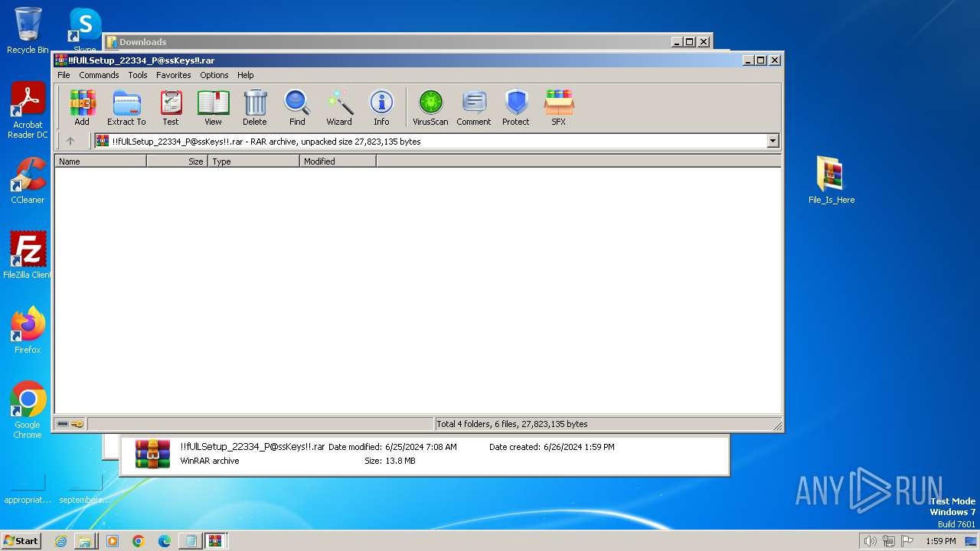This screenshot has height=551, width=980.
Task: Select the appropriat desktop file
Action: tap(28, 488)
